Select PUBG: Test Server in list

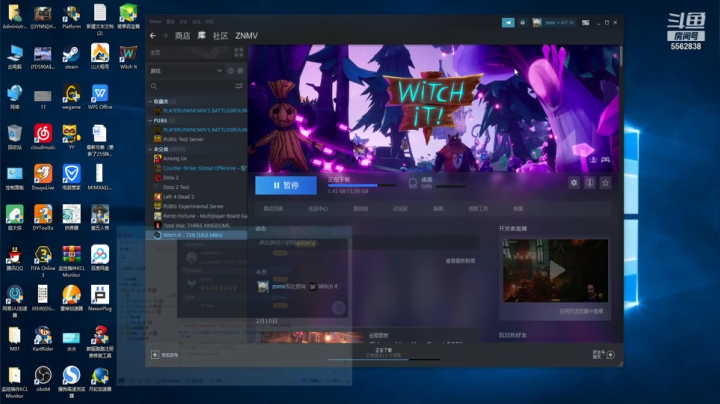[x=183, y=139]
